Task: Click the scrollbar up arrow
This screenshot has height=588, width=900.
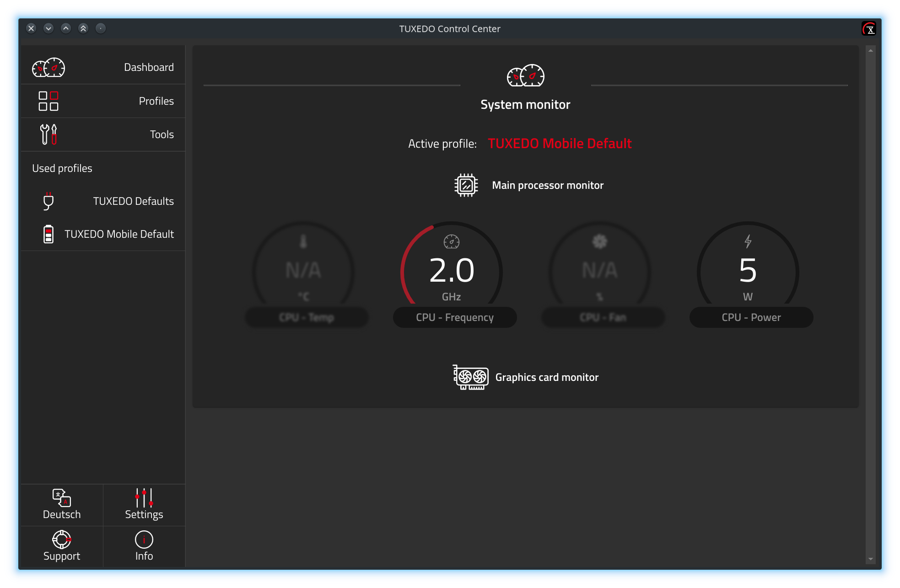Action: 871,50
